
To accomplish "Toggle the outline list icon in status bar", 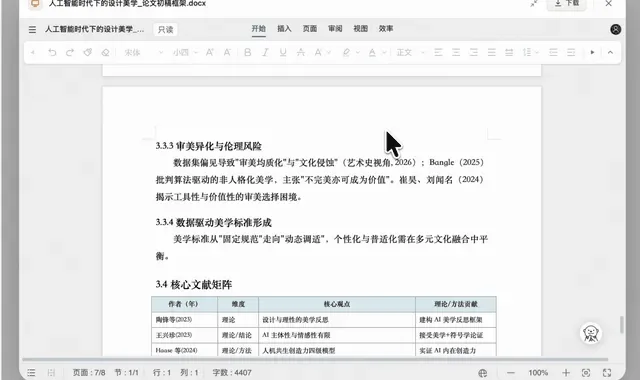I will (31, 373).
